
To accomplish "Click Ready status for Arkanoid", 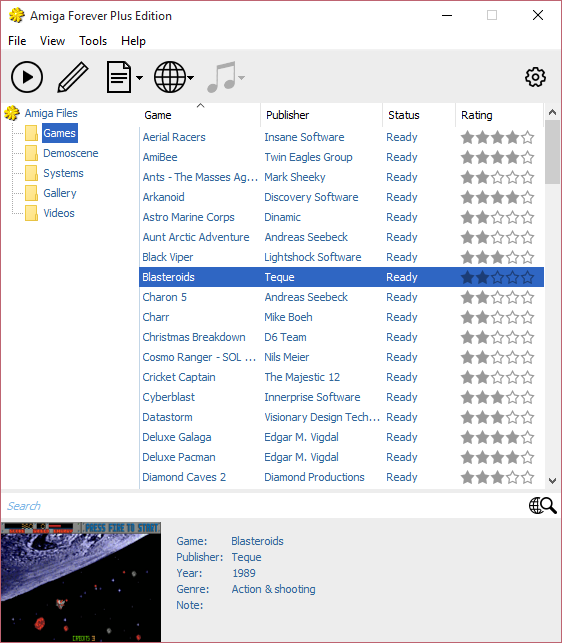I will pyautogui.click(x=402, y=197).
